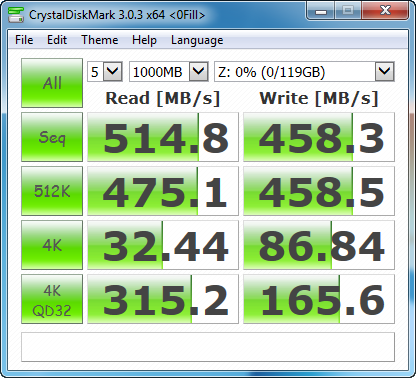Start the 4K QD32 test

pos(52,299)
